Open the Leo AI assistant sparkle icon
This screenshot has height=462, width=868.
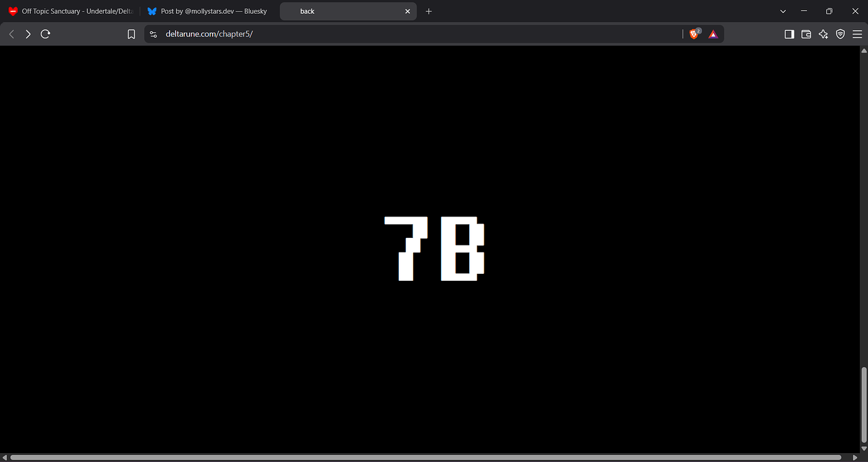click(x=823, y=34)
